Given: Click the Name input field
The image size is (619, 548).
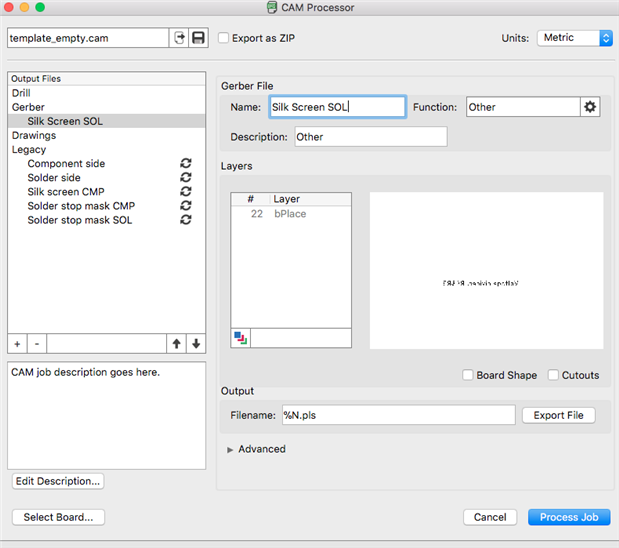Looking at the screenshot, I should (x=338, y=107).
